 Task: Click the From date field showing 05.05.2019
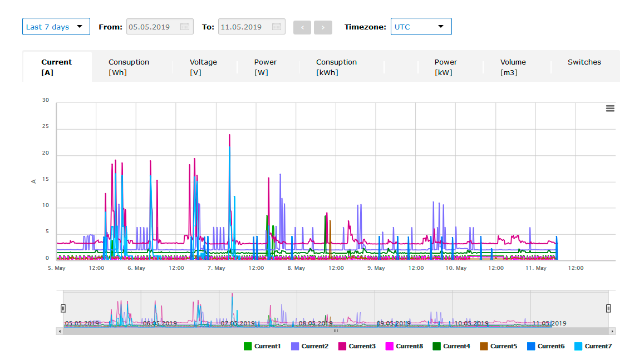tap(160, 27)
